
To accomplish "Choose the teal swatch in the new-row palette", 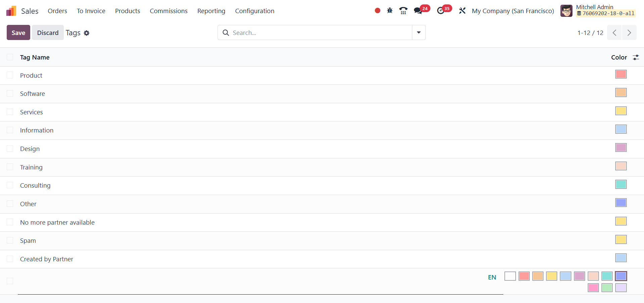I will tap(607, 276).
